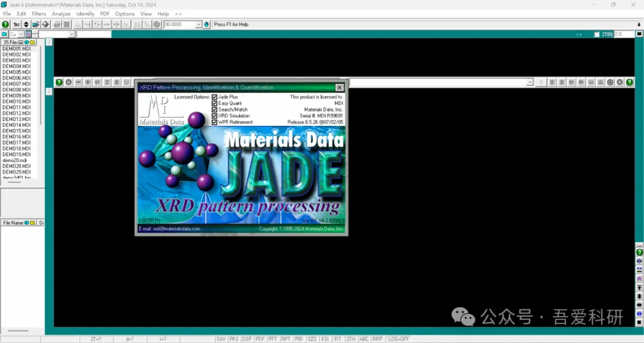
Task: Click green help icon in right vertical strip
Action: 639,252
